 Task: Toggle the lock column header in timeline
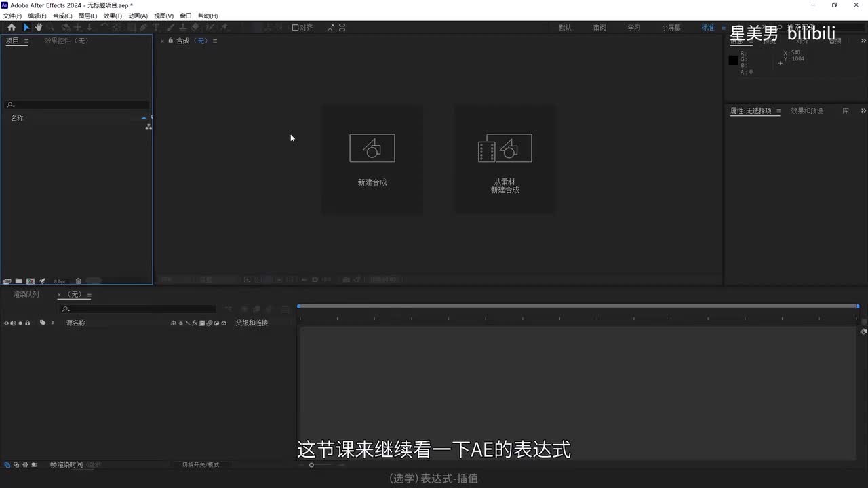pyautogui.click(x=27, y=323)
